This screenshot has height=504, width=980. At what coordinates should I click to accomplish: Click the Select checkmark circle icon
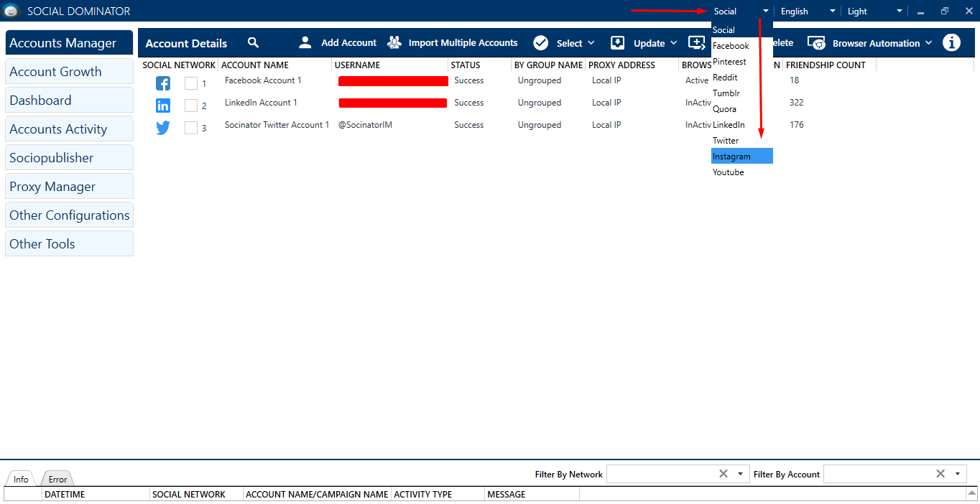[x=540, y=42]
